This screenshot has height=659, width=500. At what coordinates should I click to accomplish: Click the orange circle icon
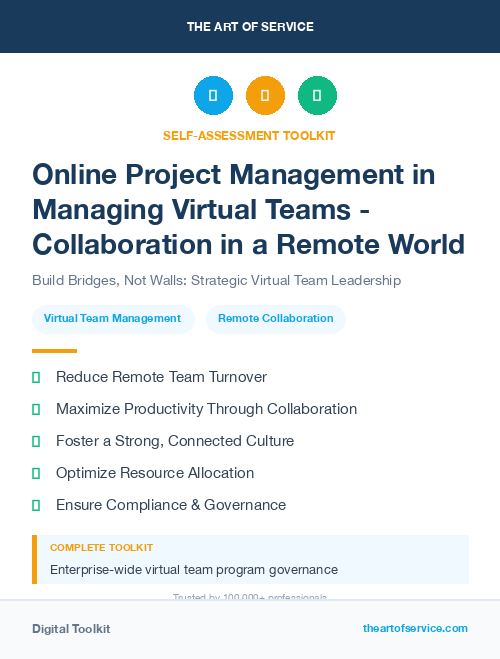265,95
